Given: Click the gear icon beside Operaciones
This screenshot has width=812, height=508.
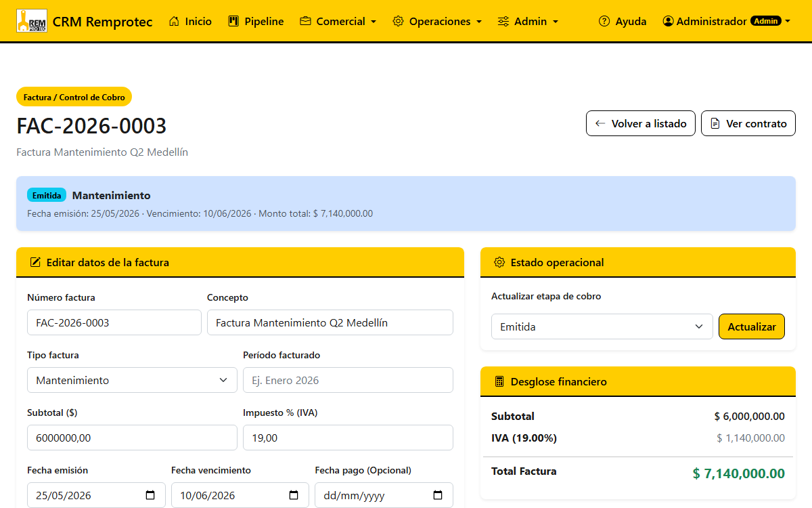Looking at the screenshot, I should [x=398, y=21].
